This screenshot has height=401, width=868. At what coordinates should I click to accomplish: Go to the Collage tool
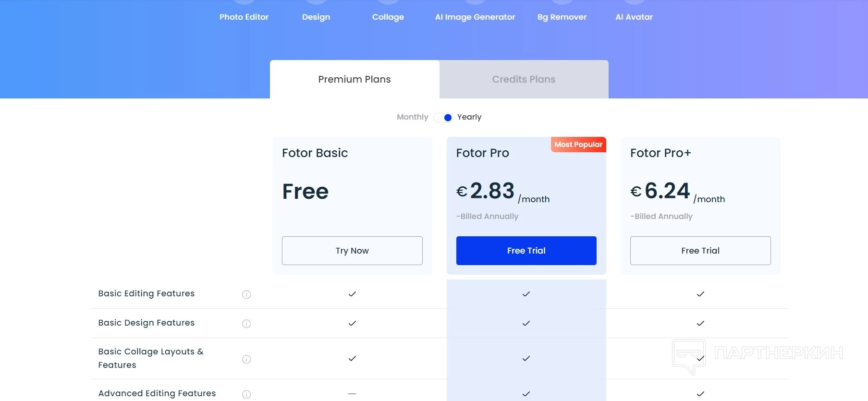pyautogui.click(x=388, y=17)
